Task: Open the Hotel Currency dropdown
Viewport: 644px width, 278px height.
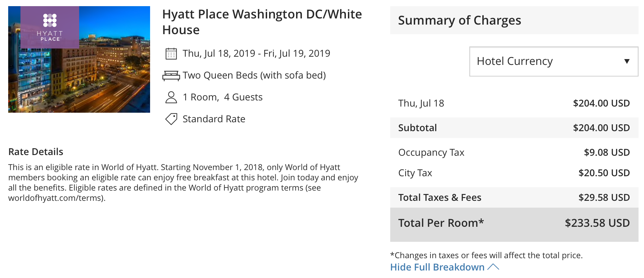Action: pos(554,61)
